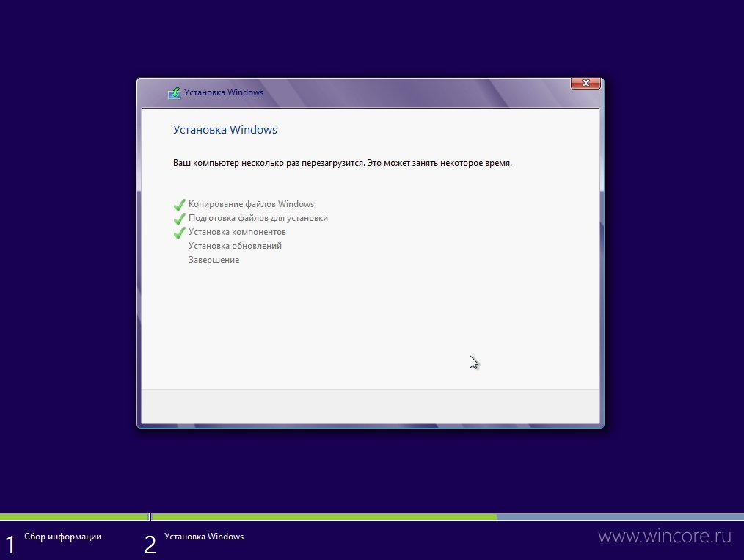Select the Завершение step text
The image size is (744, 560).
pos(214,260)
